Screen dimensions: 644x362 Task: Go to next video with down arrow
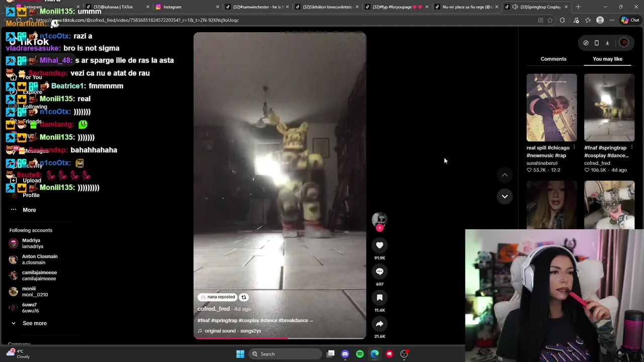pos(505,196)
